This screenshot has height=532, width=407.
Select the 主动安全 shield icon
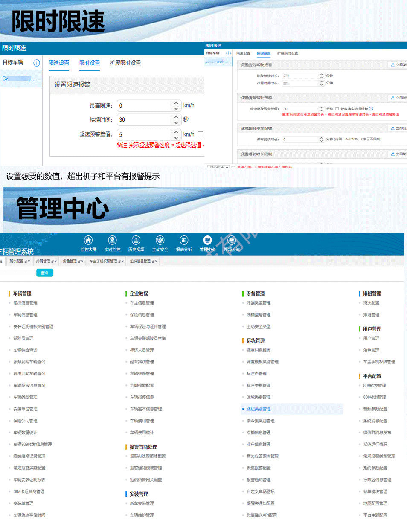[x=160, y=241]
